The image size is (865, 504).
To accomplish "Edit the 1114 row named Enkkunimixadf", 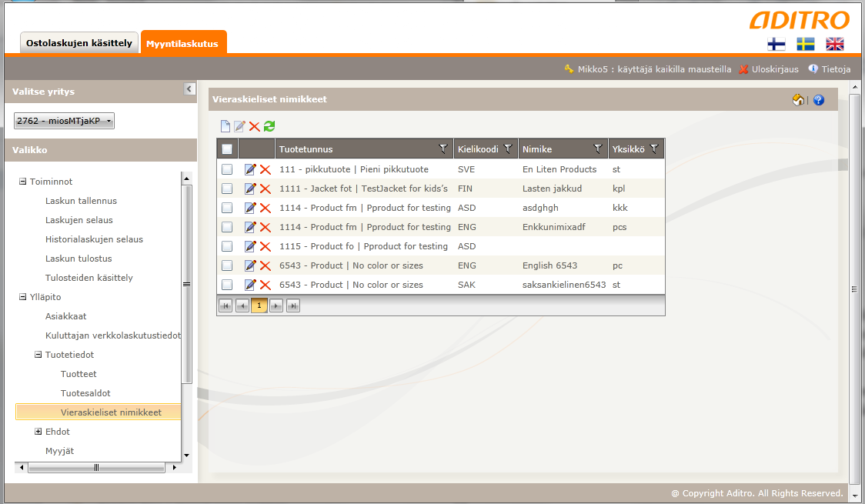I will (x=250, y=227).
